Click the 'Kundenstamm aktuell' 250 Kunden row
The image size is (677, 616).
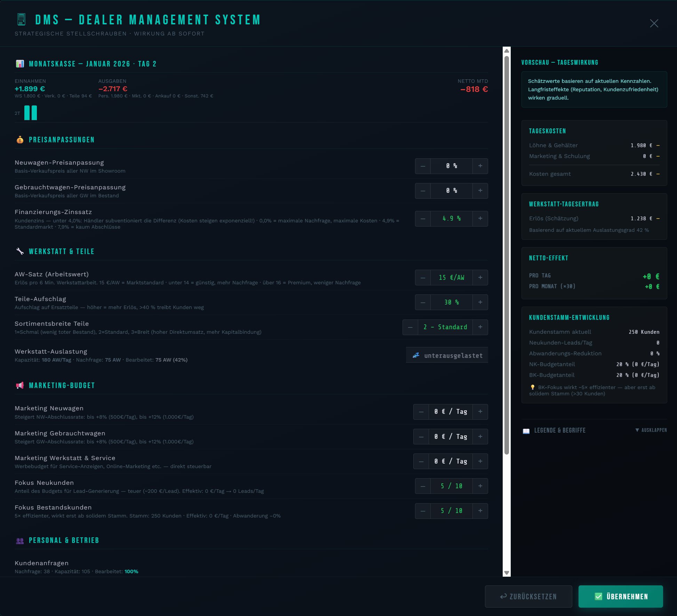594,332
